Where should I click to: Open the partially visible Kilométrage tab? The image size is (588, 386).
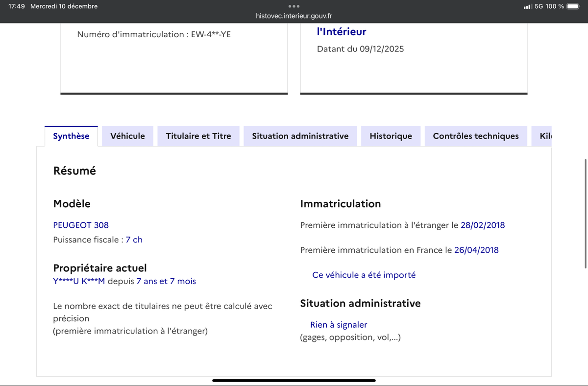coord(542,136)
